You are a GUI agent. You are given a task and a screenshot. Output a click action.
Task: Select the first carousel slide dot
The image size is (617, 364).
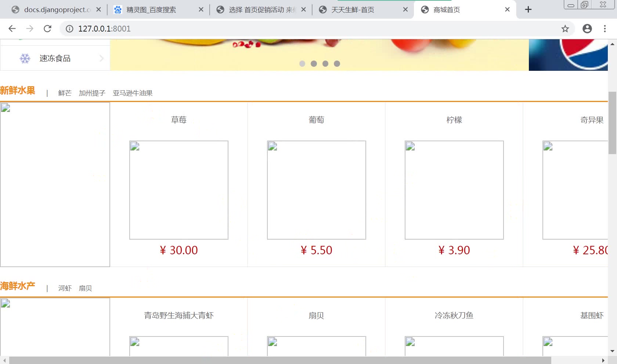coord(302,63)
